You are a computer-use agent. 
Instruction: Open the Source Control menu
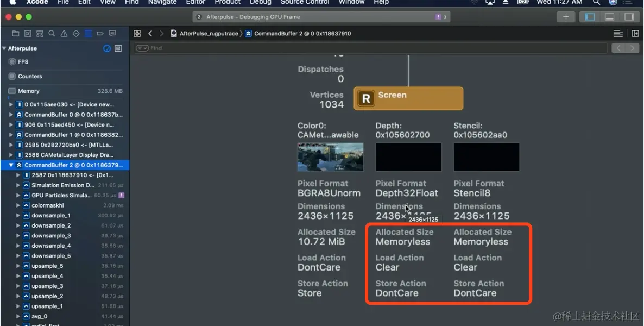pos(305,2)
